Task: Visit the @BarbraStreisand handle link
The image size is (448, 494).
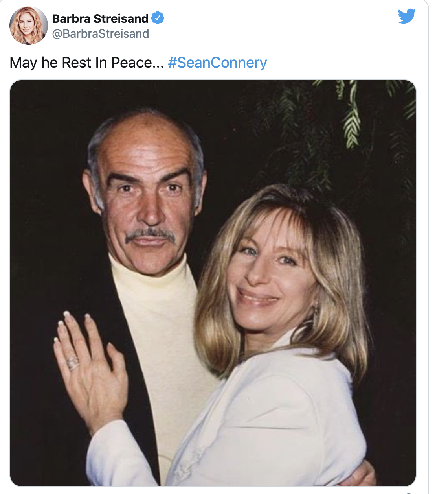Action: pyautogui.click(x=101, y=34)
